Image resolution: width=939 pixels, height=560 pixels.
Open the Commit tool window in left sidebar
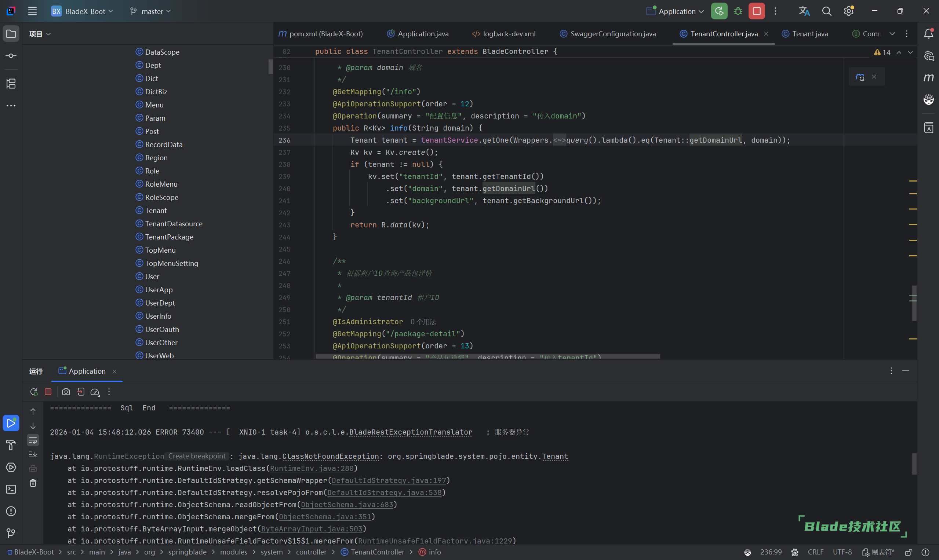[x=11, y=56]
